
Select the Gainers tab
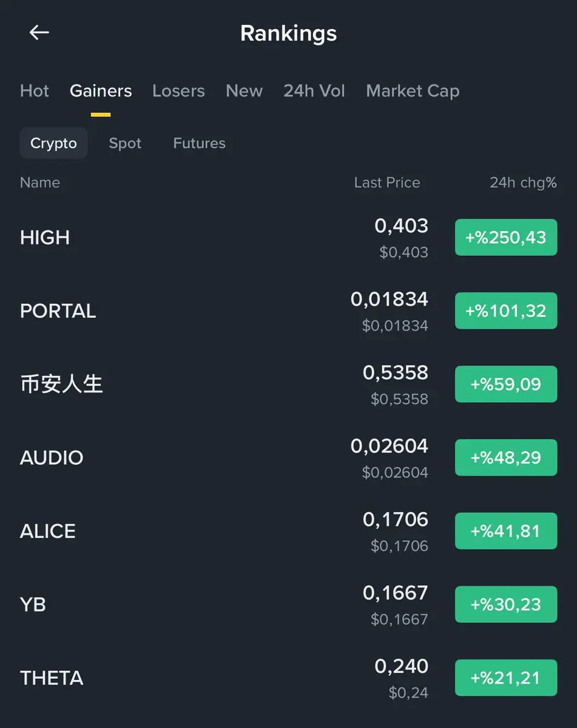(101, 91)
